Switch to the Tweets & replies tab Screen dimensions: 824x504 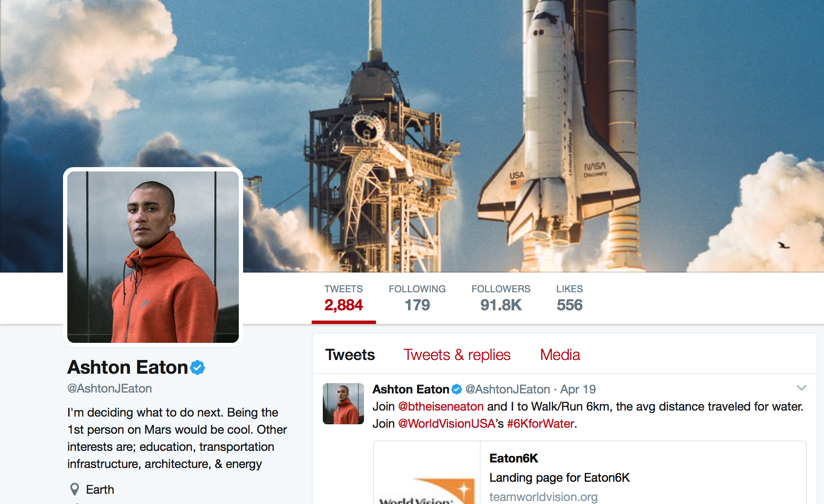[457, 355]
